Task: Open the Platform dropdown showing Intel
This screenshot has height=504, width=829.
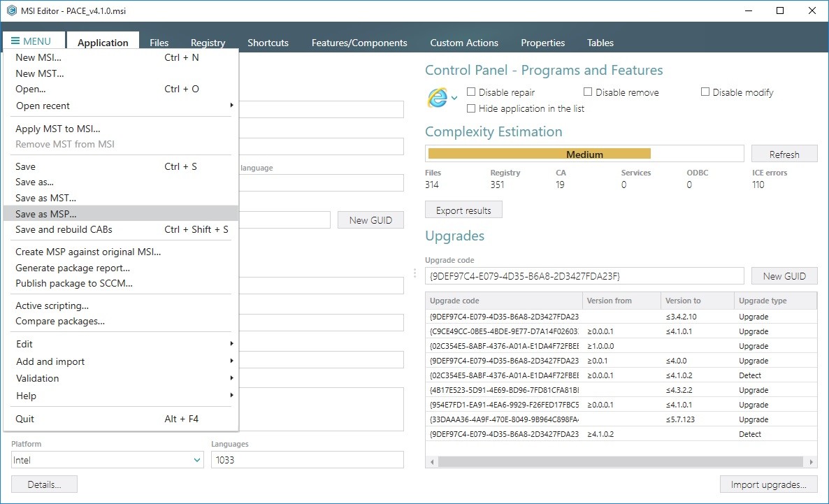Action: [108, 459]
